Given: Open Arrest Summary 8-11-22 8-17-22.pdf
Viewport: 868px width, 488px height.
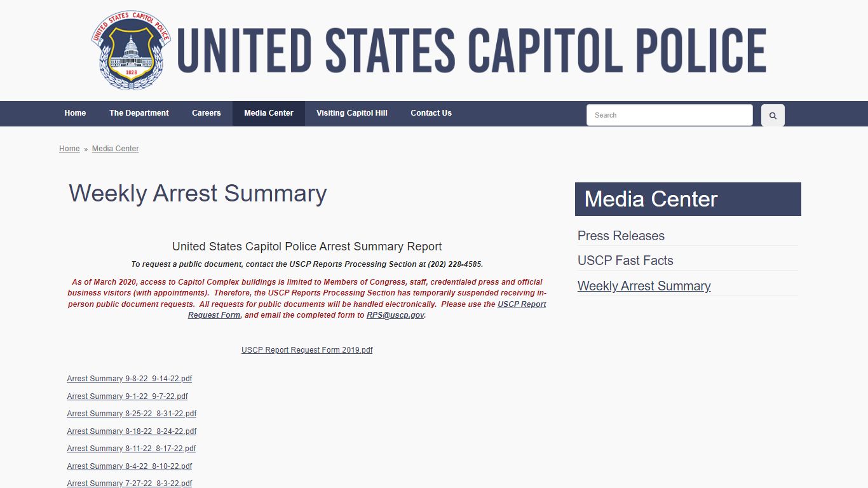Looking at the screenshot, I should 132,449.
